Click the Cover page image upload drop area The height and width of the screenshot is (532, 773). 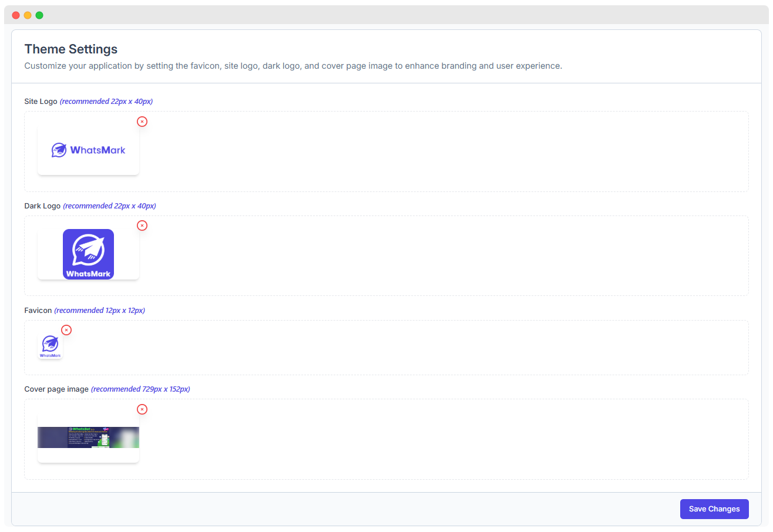coord(386,439)
